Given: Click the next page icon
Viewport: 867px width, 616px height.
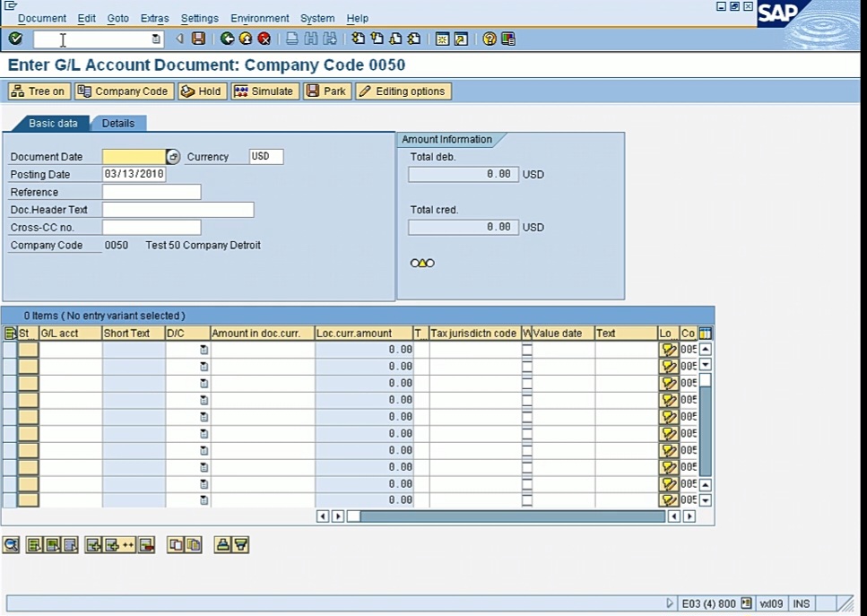Looking at the screenshot, I should (x=395, y=39).
